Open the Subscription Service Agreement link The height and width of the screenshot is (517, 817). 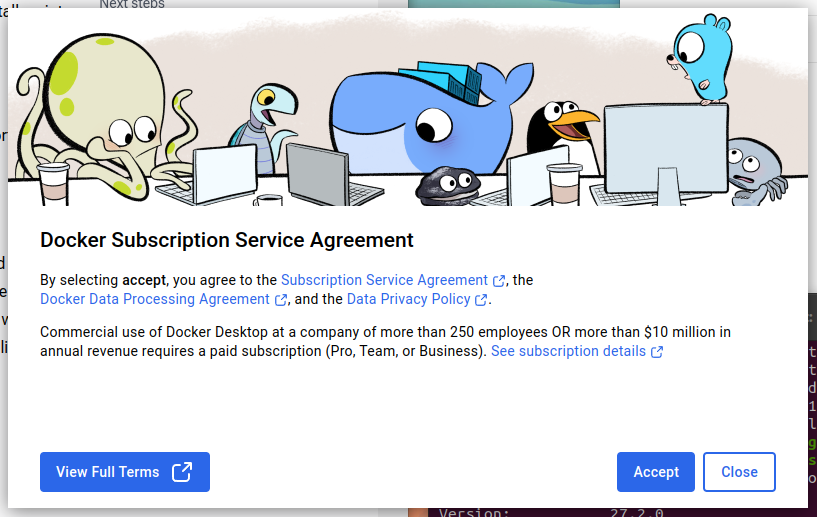tap(384, 280)
